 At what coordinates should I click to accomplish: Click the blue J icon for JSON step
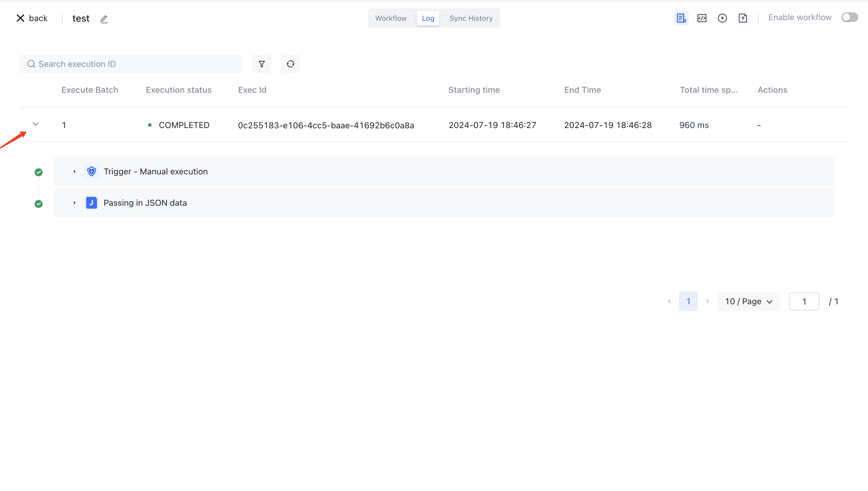point(91,203)
